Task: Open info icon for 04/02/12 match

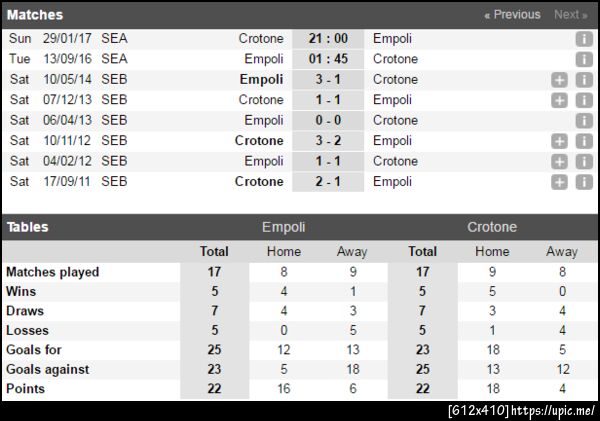Action: 584,162
